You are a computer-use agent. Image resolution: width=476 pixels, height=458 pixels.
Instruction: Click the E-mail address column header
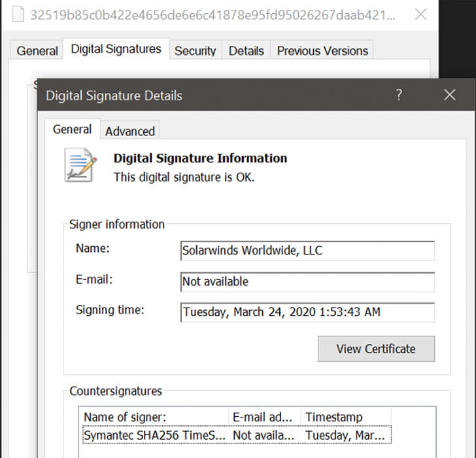click(264, 417)
